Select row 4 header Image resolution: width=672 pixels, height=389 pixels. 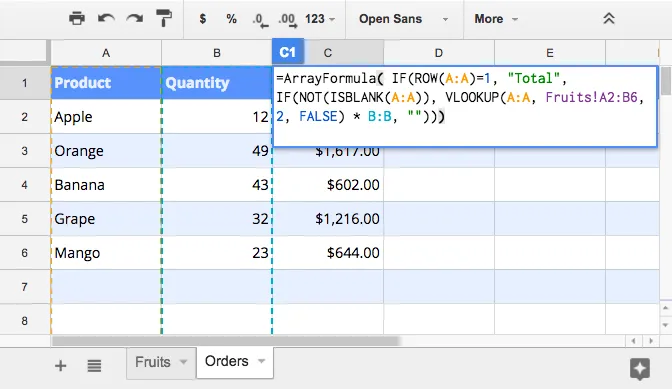pos(25,185)
